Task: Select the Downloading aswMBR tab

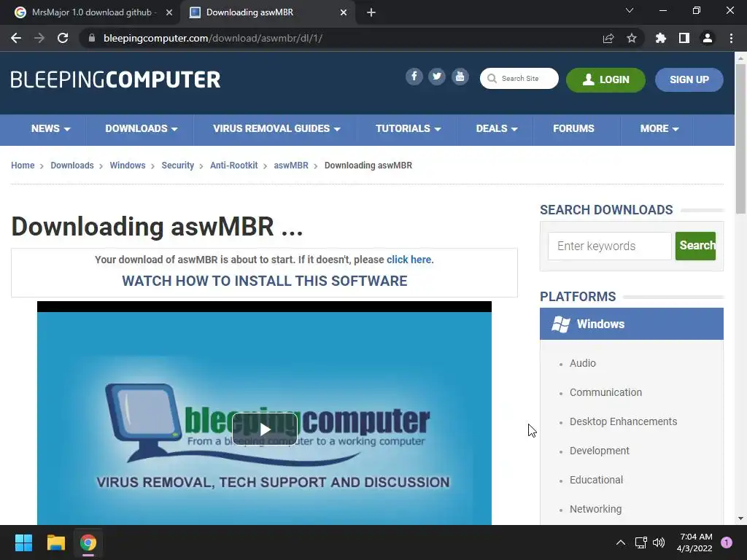Action: point(268,12)
